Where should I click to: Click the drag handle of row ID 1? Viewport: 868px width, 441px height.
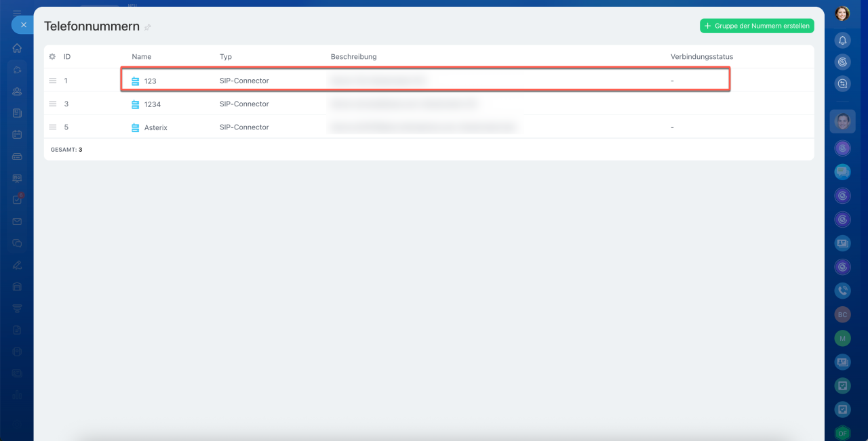tap(52, 81)
